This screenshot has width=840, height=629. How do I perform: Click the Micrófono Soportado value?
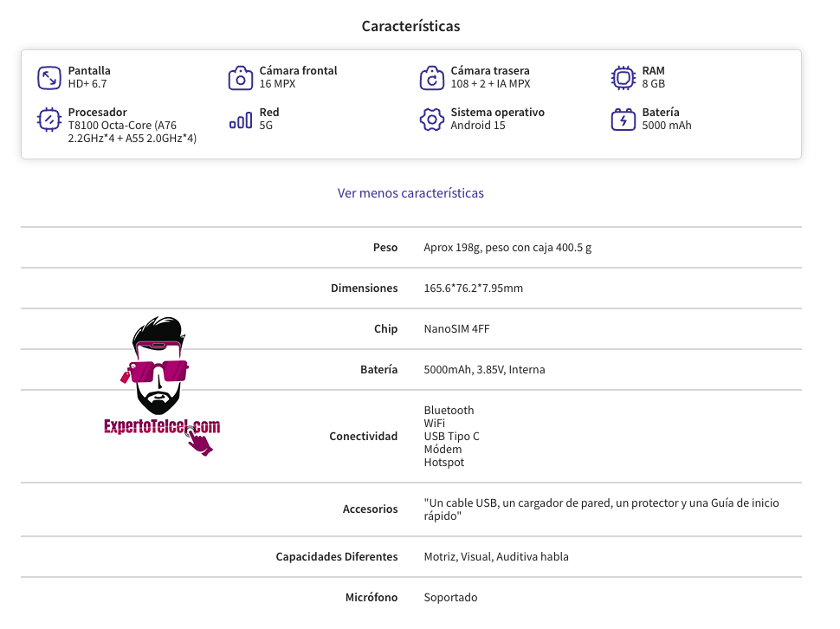click(450, 598)
